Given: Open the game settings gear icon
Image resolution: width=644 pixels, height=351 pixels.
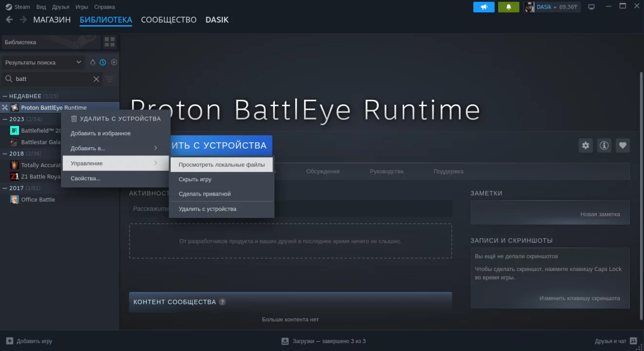Looking at the screenshot, I should point(585,145).
